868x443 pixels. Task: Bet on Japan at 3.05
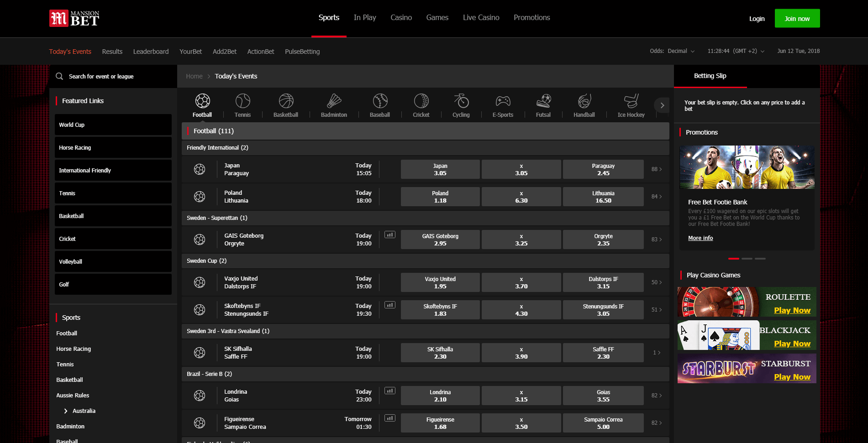pyautogui.click(x=440, y=169)
